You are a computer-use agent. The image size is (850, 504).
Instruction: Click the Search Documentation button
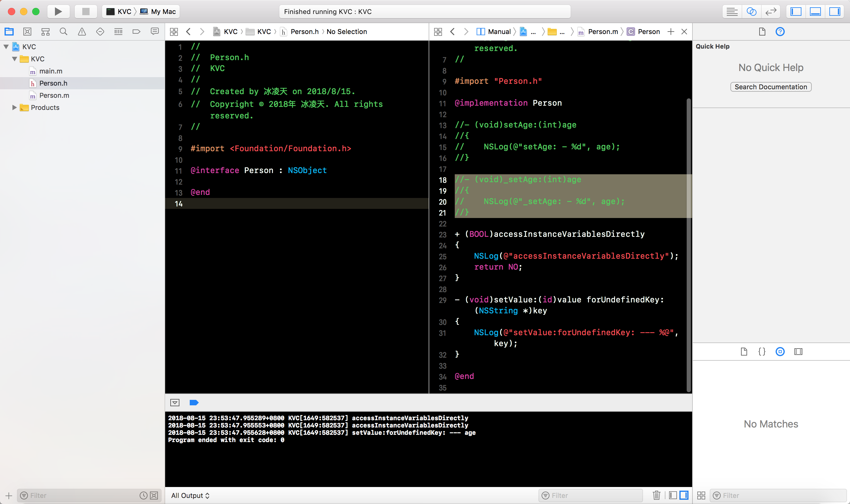point(770,87)
